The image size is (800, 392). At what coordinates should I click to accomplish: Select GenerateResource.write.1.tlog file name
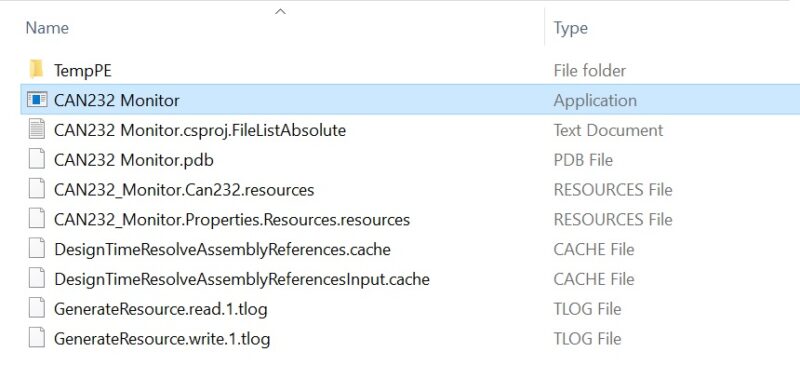[x=162, y=339]
